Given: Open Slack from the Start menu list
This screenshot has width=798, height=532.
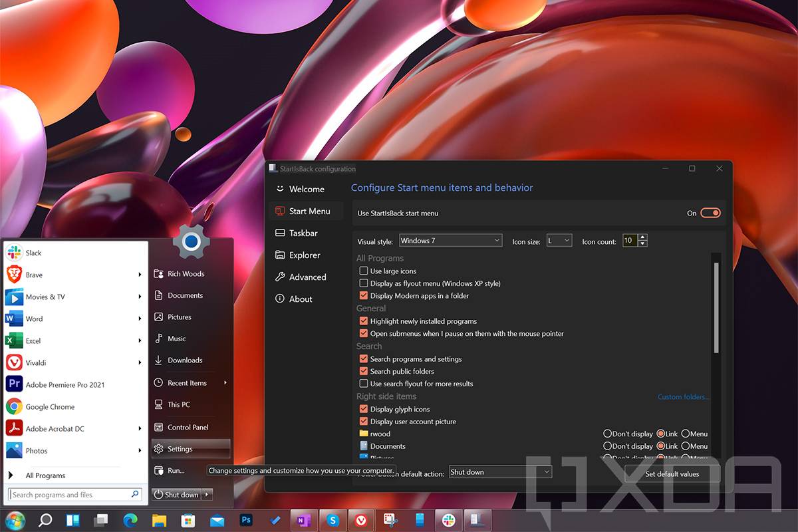Looking at the screenshot, I should [x=33, y=253].
